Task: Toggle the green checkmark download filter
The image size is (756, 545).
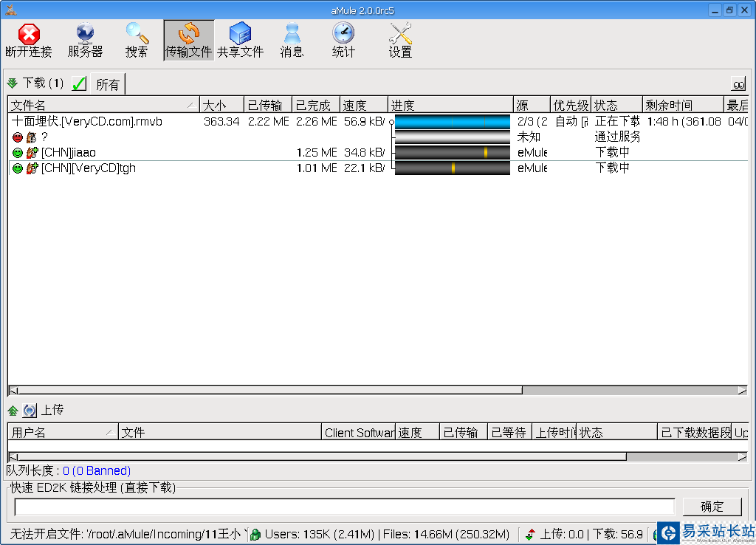Action: [x=78, y=83]
